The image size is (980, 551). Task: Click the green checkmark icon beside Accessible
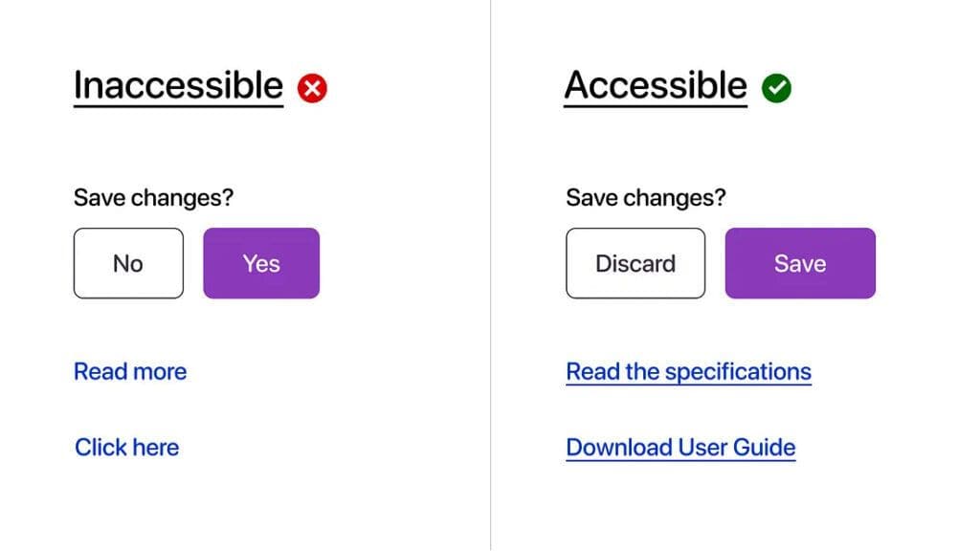point(776,89)
